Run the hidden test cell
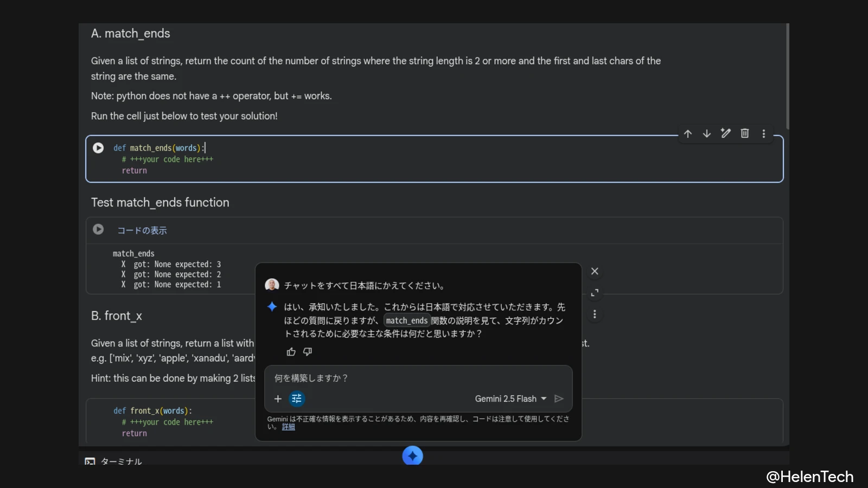 (x=98, y=229)
